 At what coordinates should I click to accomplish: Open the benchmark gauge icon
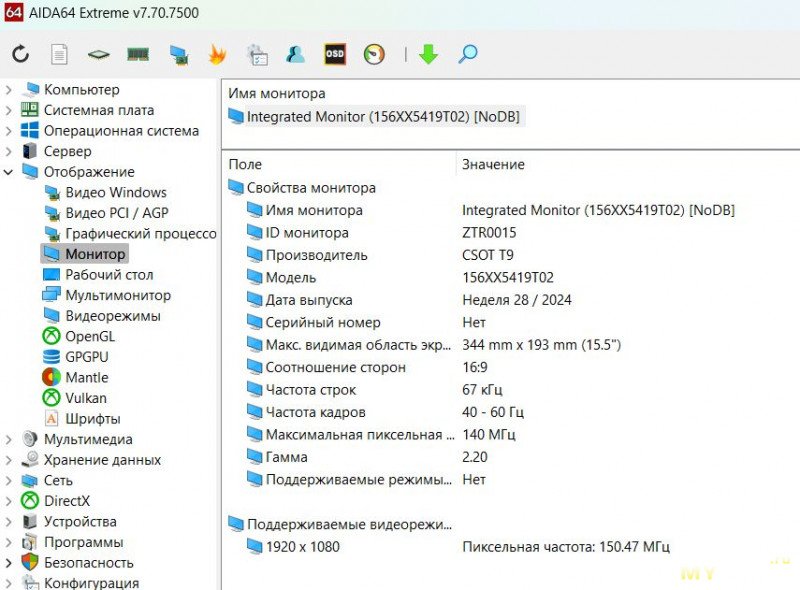coord(374,54)
